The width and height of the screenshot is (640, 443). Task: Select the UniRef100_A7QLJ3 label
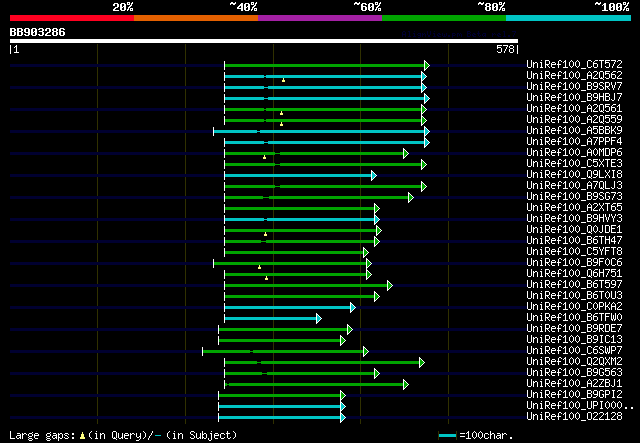pyautogui.click(x=574, y=185)
